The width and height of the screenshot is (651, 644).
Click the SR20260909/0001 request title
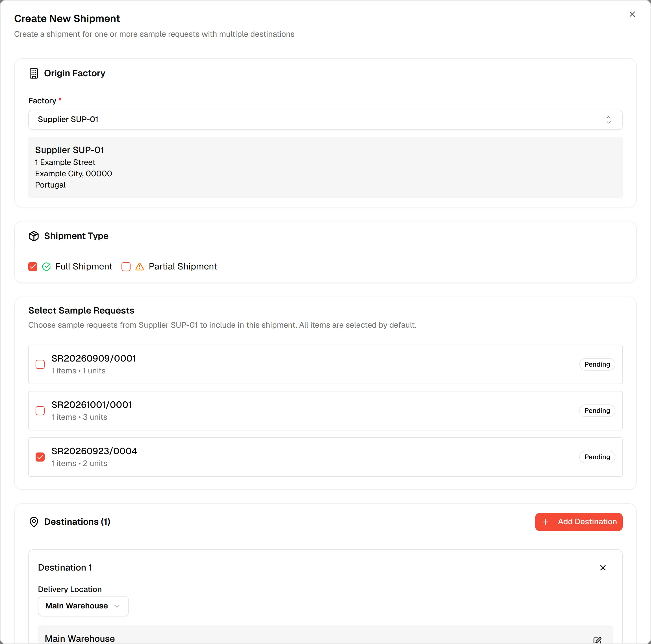pyautogui.click(x=94, y=358)
